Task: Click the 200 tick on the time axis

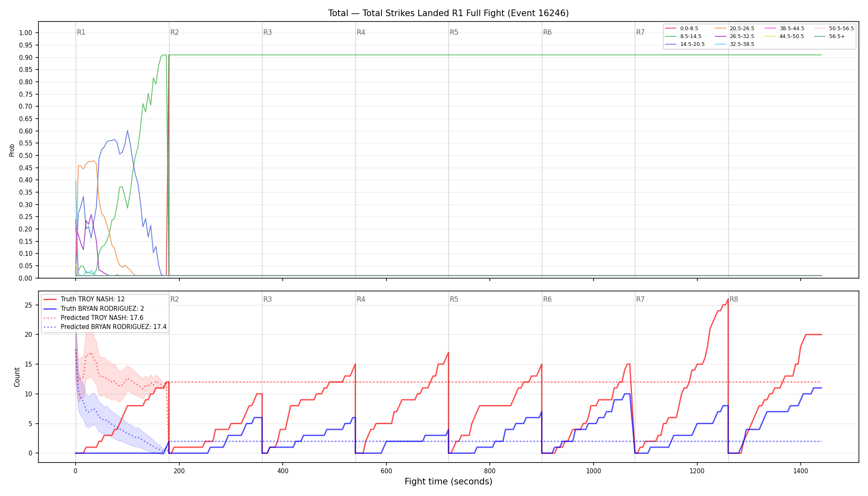Action: coord(179,470)
